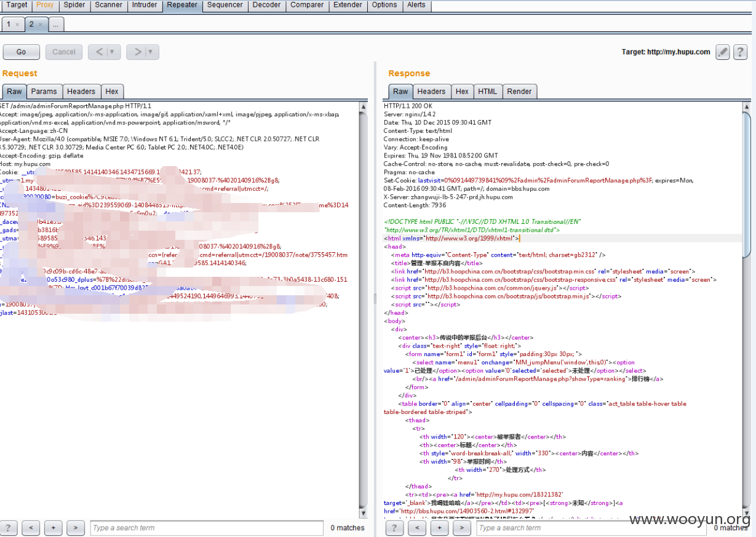Find previous match in response pane
This screenshot has width=756, height=537.
point(416,528)
